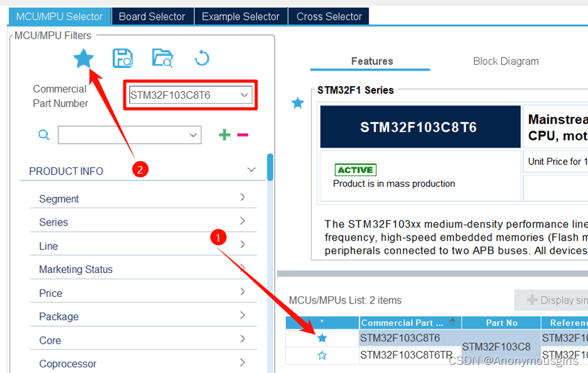Click the Unit Price text
This screenshot has height=373, width=588.
[557, 161]
